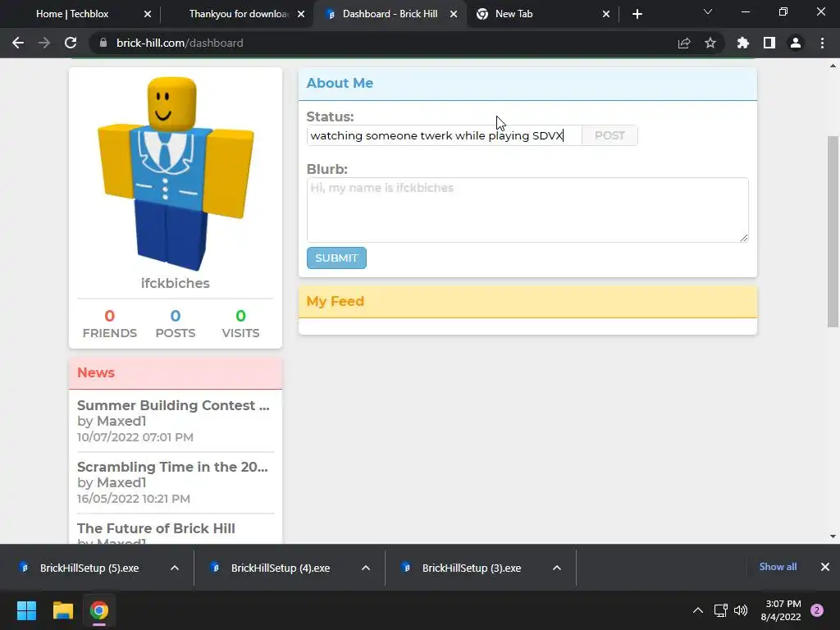
Task: Open the Chrome three-dot menu
Action: tap(822, 43)
